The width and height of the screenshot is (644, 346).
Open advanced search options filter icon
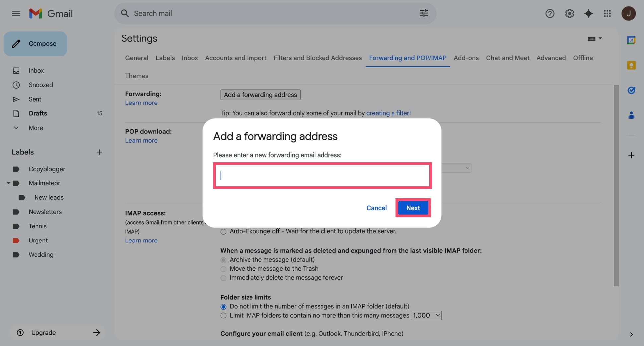click(423, 13)
